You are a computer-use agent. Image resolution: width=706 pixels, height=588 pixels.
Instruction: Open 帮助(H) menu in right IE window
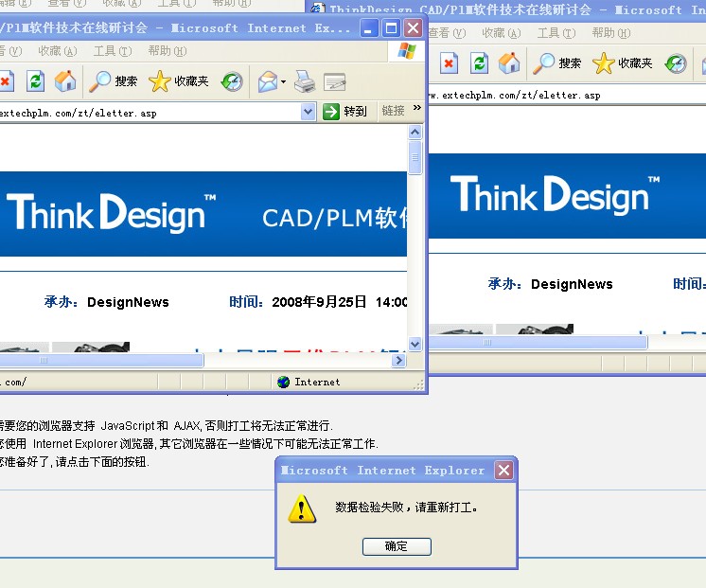tap(611, 33)
